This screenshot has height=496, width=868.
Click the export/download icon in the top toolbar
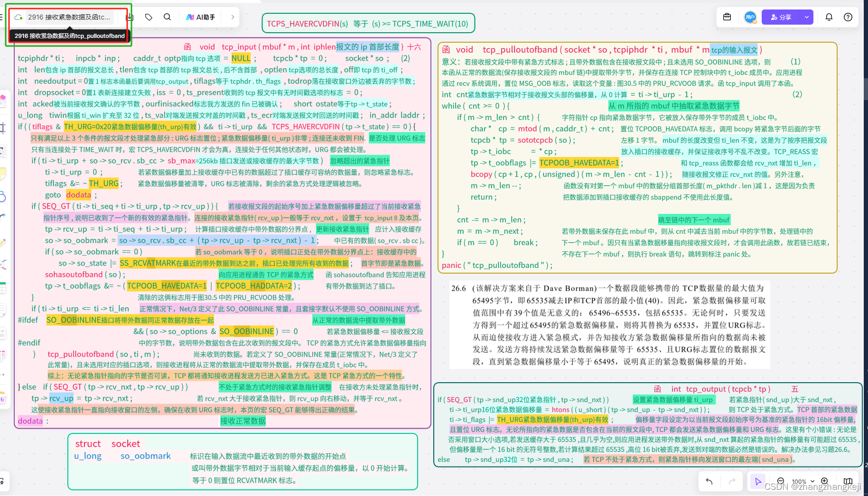(130, 17)
